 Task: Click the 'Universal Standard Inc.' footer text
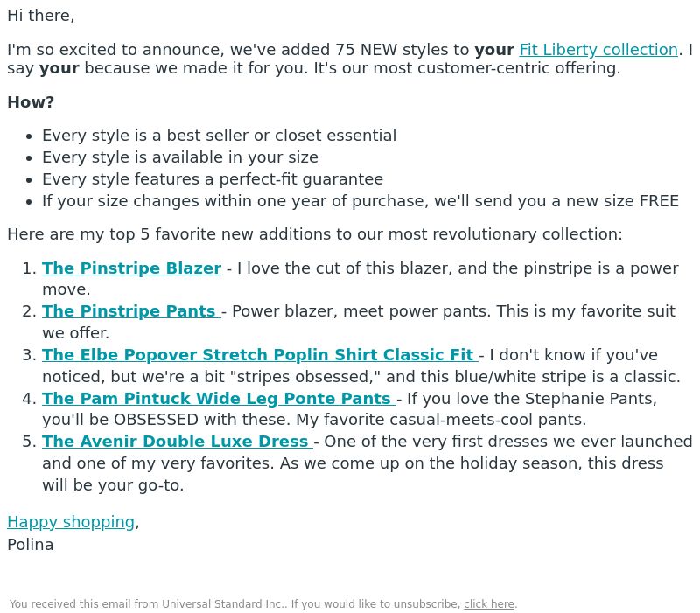click(x=225, y=604)
